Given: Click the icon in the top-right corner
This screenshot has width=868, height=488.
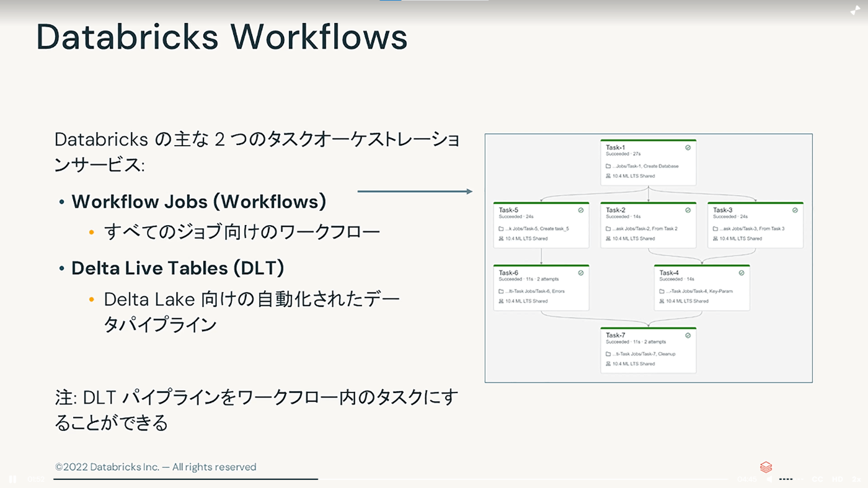Looking at the screenshot, I should pos(855,11).
